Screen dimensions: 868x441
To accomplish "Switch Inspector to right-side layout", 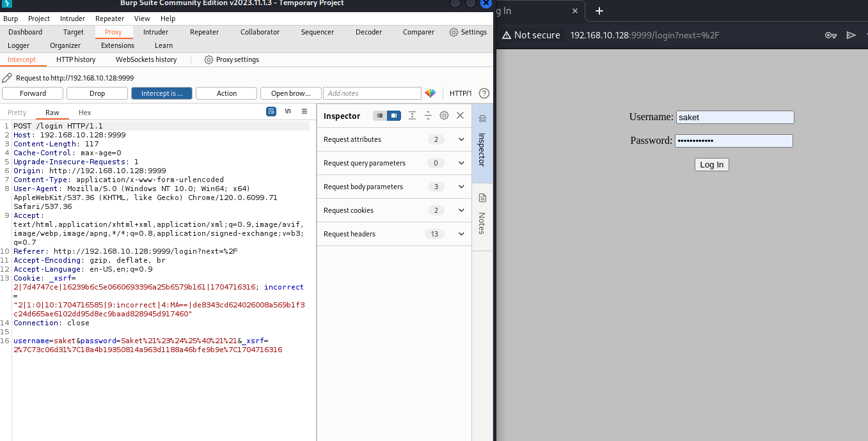I will tap(394, 116).
